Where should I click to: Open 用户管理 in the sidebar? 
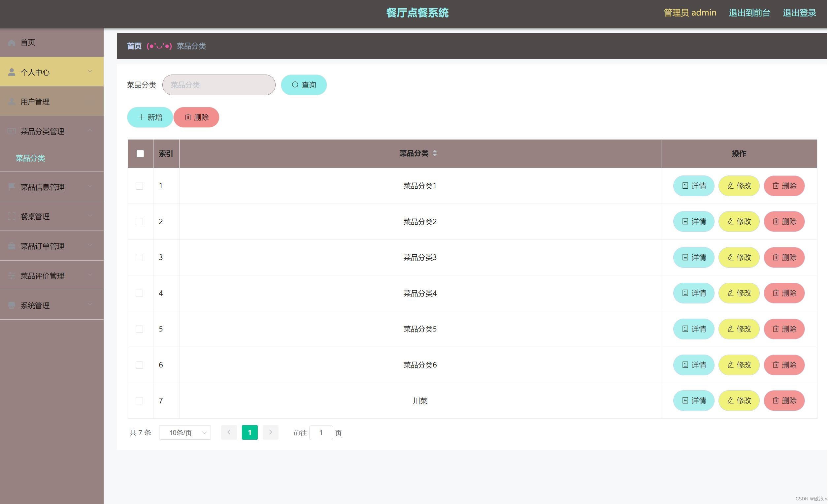click(x=52, y=102)
